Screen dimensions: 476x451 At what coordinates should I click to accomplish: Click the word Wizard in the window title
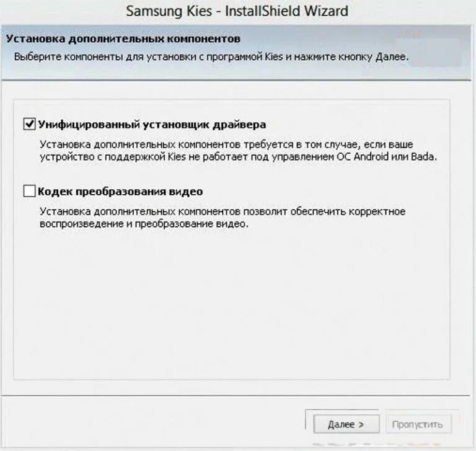(326, 11)
